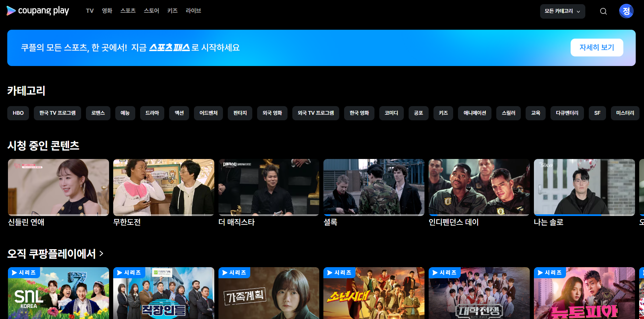The image size is (644, 319).
Task: Open the 소년시대 series poster
Action: point(374,293)
